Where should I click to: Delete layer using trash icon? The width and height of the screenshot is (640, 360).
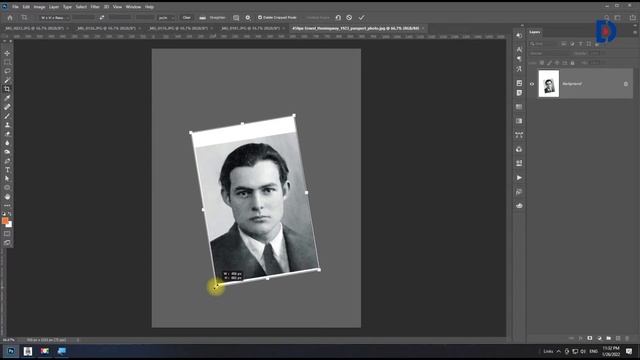[x=627, y=338]
